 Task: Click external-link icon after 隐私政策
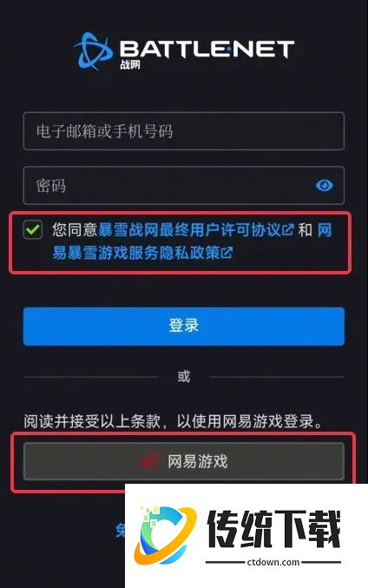(x=227, y=253)
